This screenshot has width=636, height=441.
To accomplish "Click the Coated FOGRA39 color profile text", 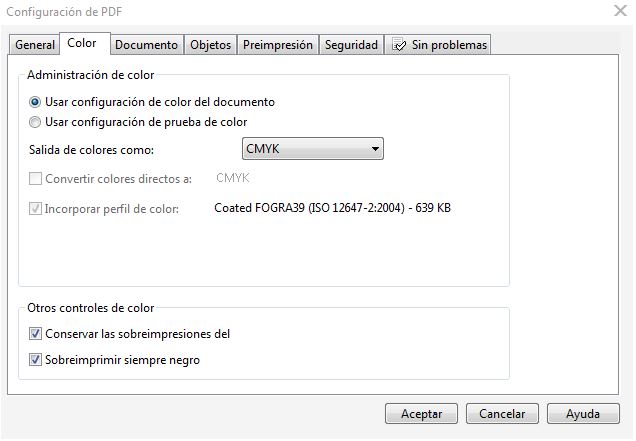I will click(332, 208).
